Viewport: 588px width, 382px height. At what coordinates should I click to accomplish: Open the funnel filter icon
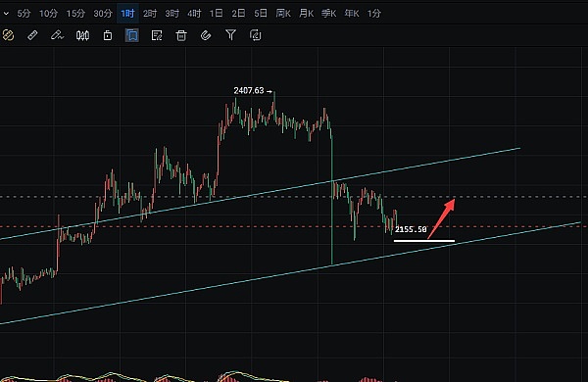coord(230,35)
